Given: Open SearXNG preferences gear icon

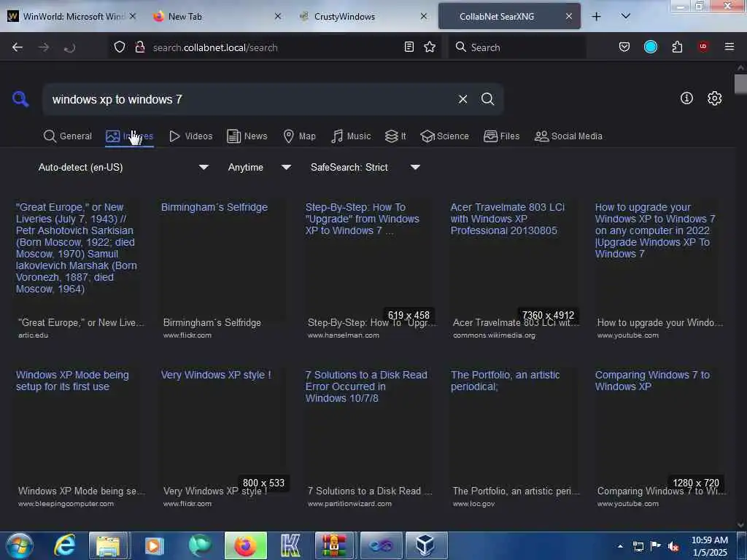Looking at the screenshot, I should (x=714, y=98).
